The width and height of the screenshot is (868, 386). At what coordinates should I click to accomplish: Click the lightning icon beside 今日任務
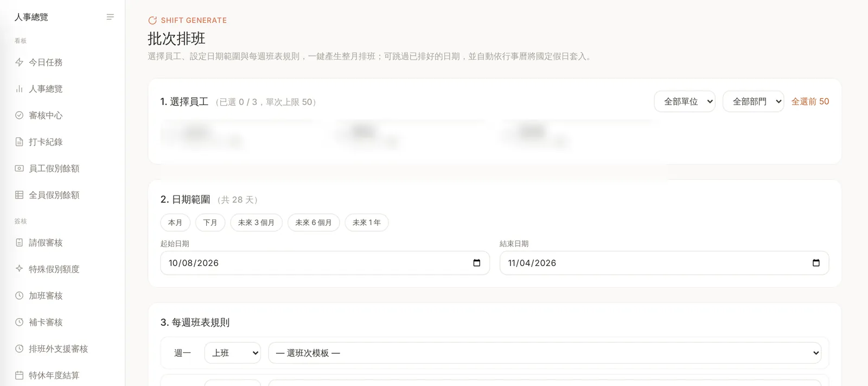coord(19,62)
